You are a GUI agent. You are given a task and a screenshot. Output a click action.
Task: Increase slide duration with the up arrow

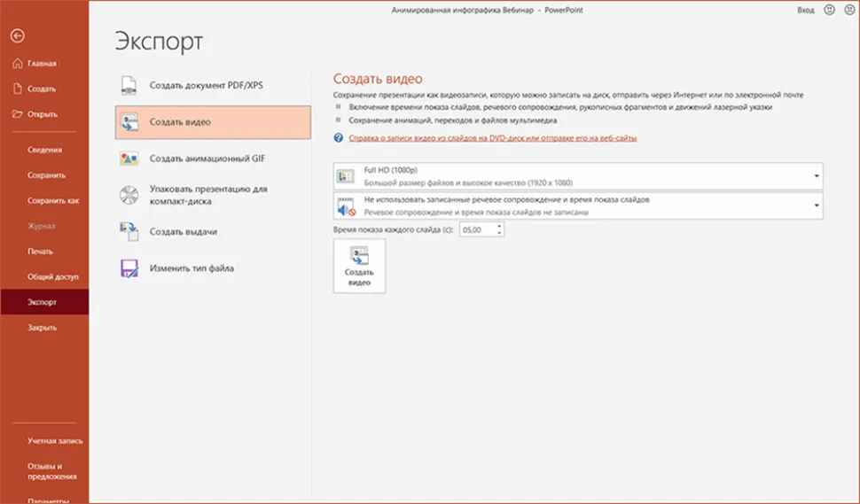[500, 226]
